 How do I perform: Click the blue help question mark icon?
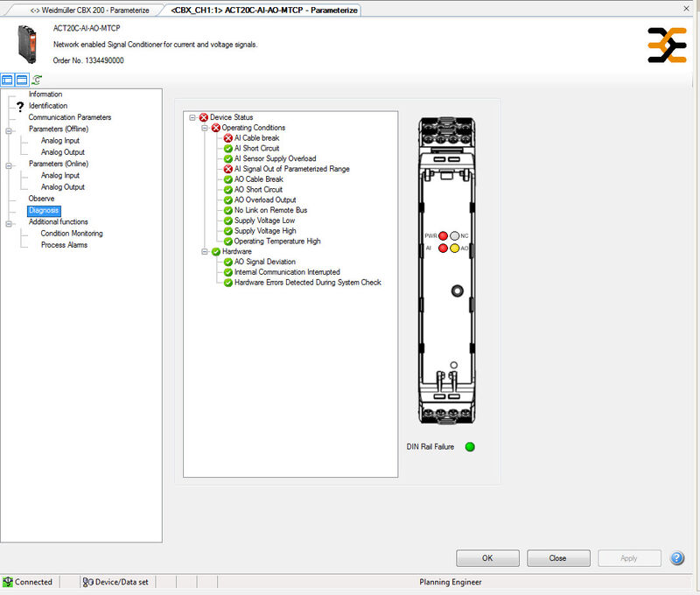click(x=676, y=558)
